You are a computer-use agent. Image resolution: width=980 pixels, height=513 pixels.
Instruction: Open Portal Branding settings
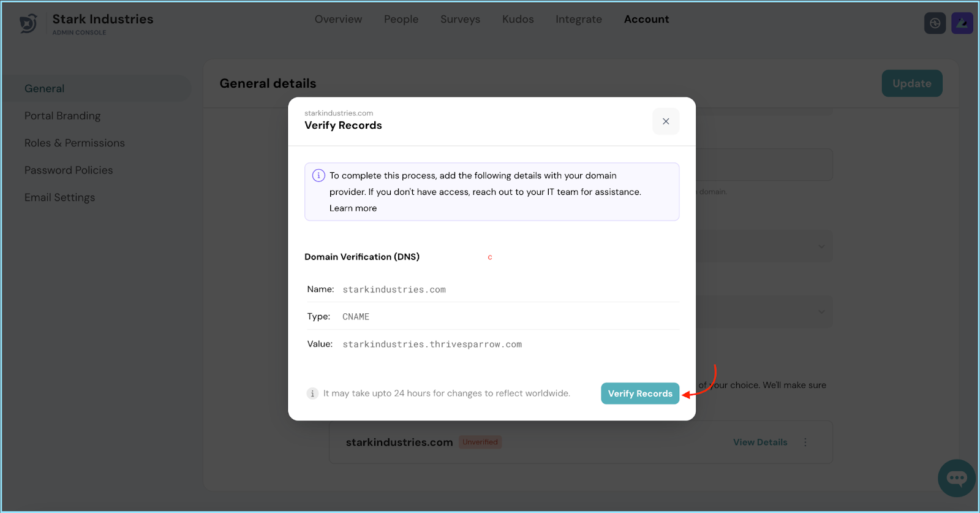[x=62, y=116]
